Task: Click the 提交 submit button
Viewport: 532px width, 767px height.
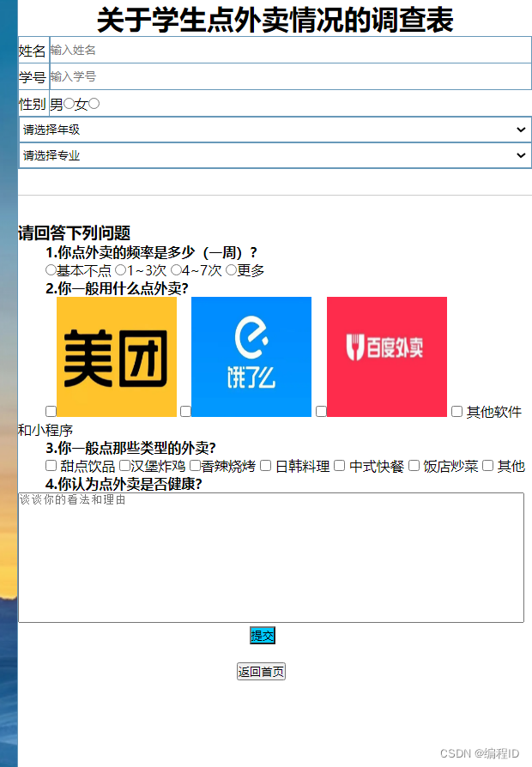Action: (x=263, y=636)
